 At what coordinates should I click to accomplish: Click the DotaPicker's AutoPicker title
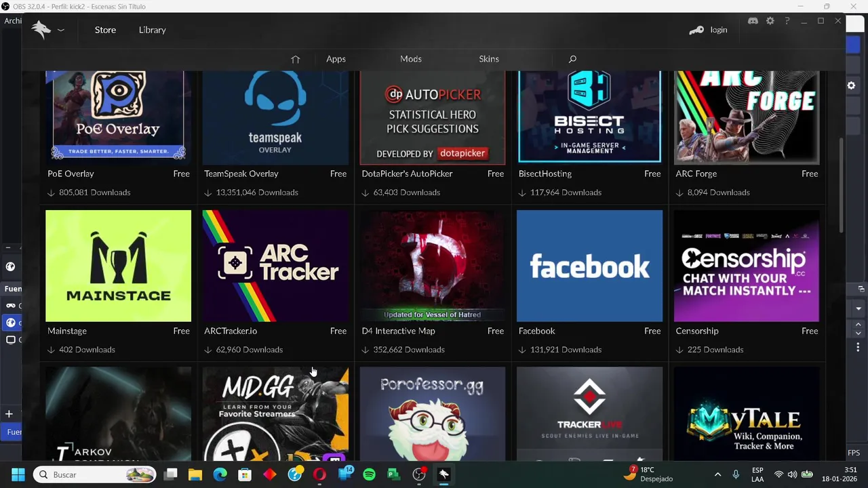click(407, 174)
